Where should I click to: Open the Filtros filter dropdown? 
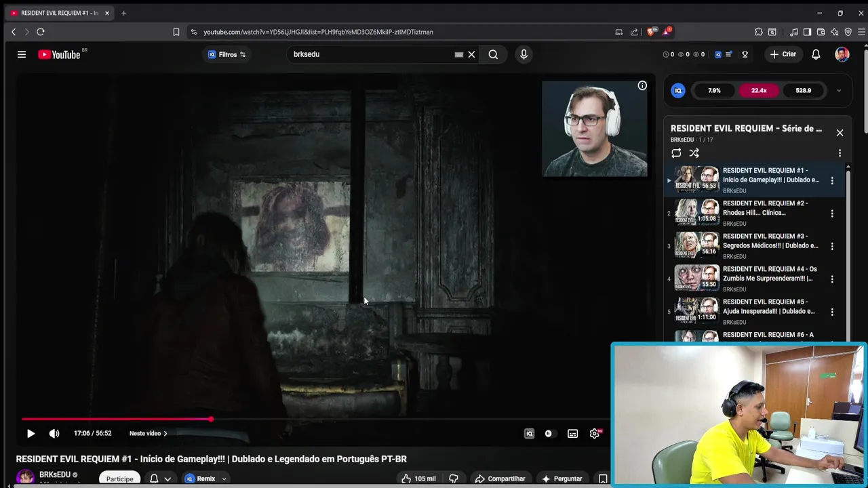tap(227, 54)
